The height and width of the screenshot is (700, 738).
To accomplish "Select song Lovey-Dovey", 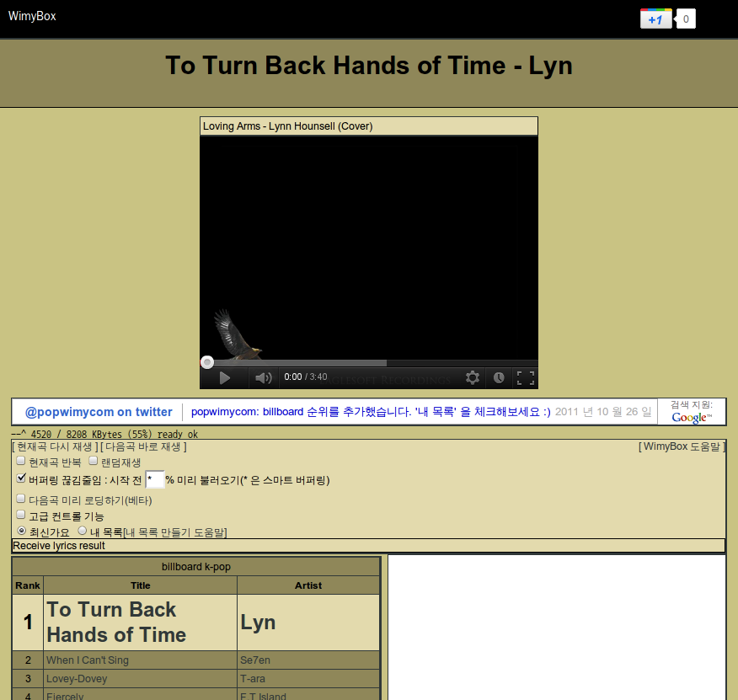I will click(77, 679).
